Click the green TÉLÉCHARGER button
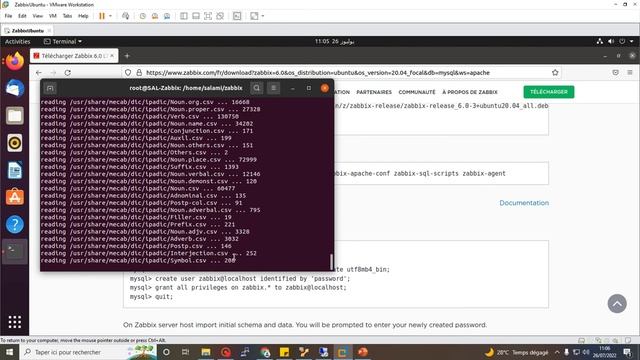This screenshot has width=640, height=360. pos(549,92)
